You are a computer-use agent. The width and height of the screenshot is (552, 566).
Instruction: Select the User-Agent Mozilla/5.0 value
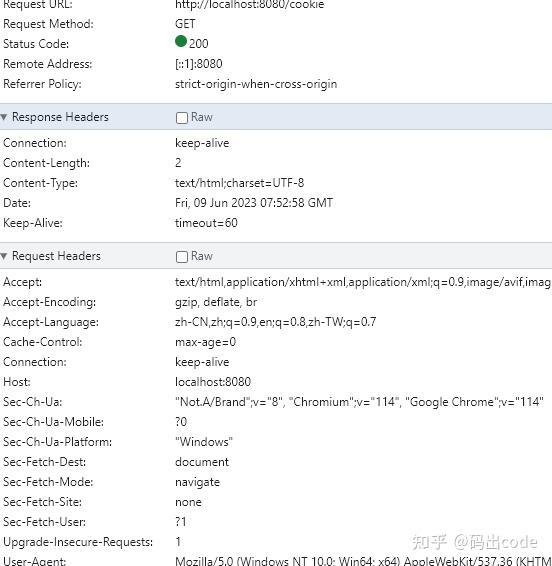tap(363, 561)
